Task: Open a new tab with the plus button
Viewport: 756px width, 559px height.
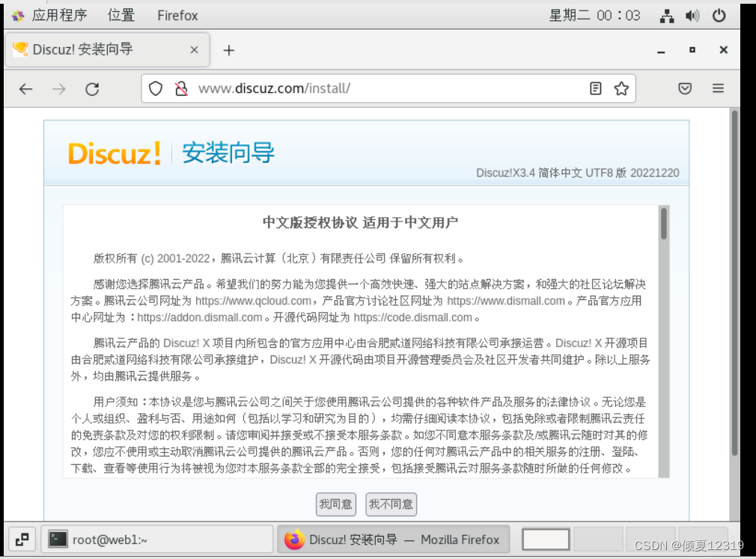Action: tap(228, 50)
